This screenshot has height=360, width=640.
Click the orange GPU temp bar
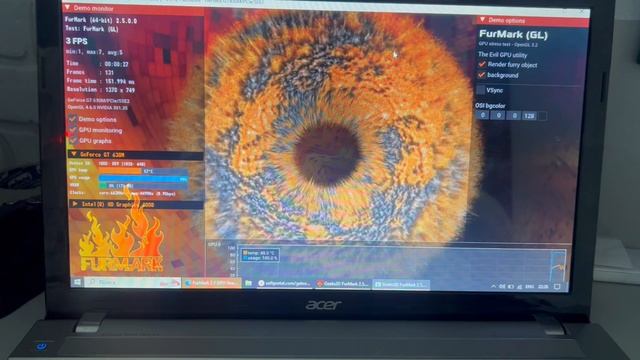click(x=120, y=171)
